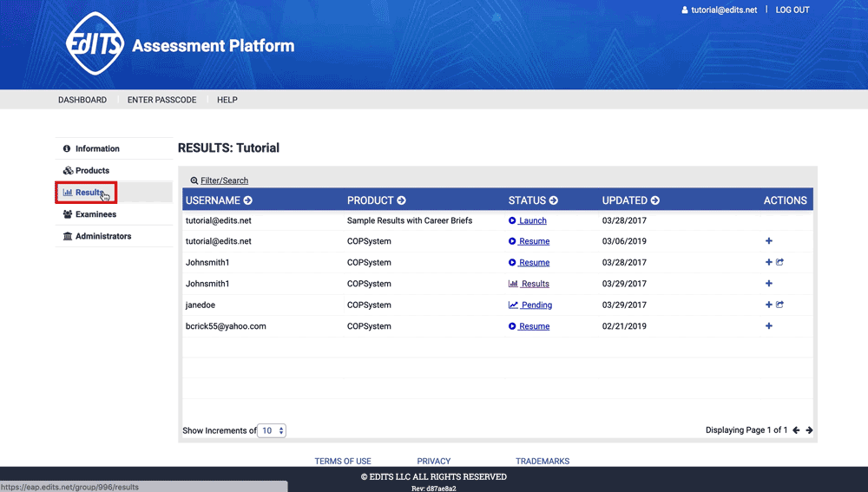This screenshot has width=868, height=492.
Task: Select Examinees in sidebar
Action: coord(95,214)
